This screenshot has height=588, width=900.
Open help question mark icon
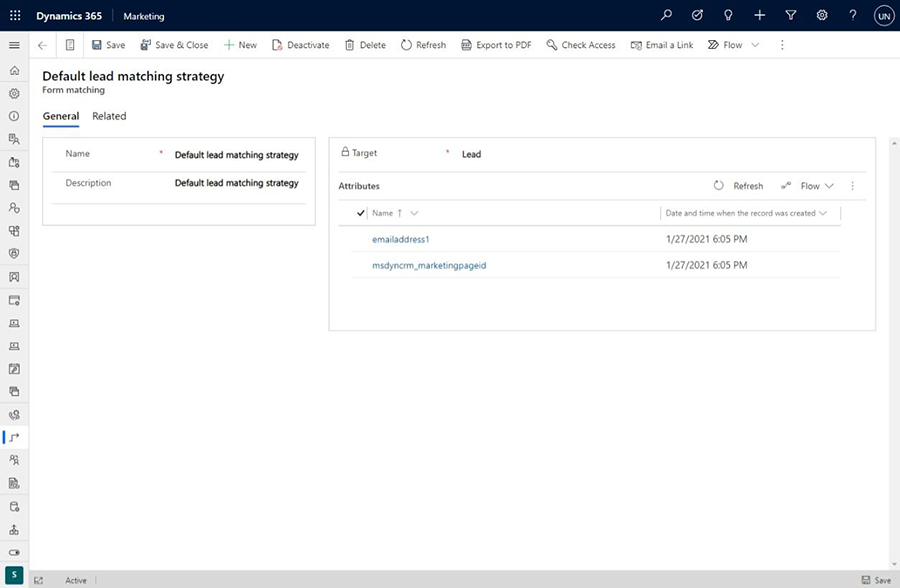852,16
